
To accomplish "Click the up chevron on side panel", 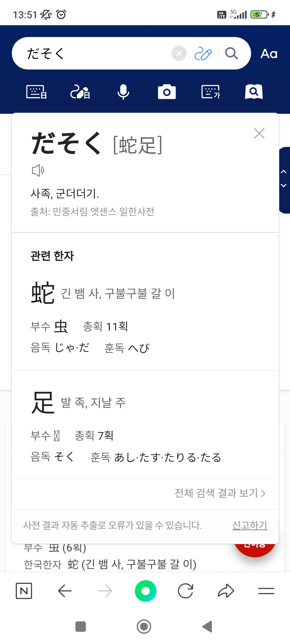I will tap(284, 172).
